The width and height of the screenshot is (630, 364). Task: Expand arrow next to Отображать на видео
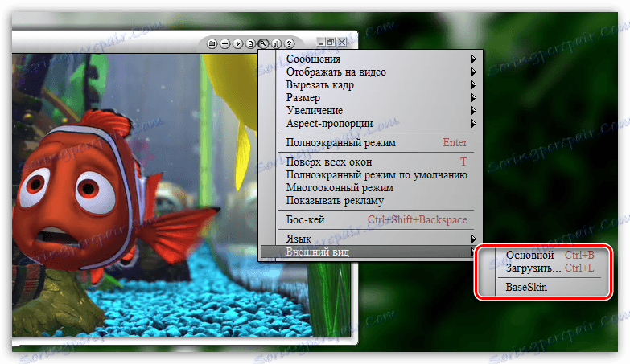pos(474,72)
